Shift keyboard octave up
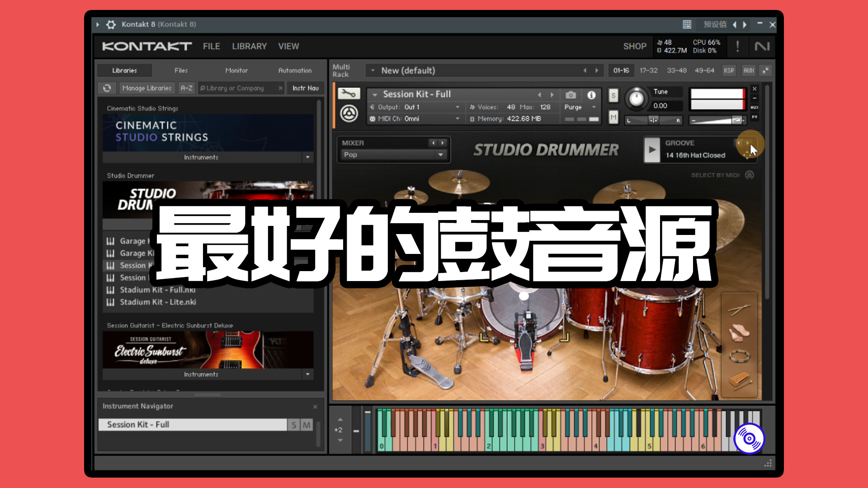Viewport: 868px width, 488px height. 340,420
